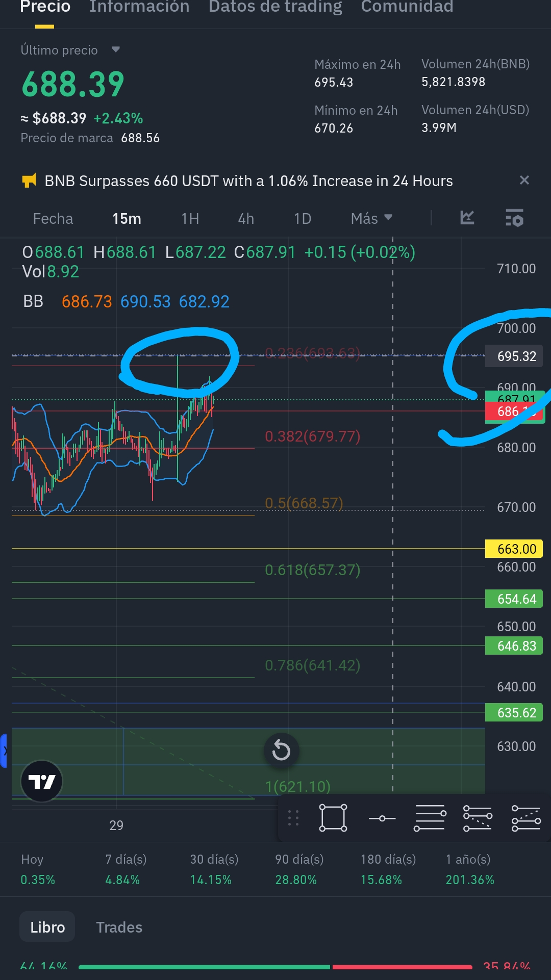Tap the Mínimo en 24h value 670.26
The height and width of the screenshot is (980, 551).
334,128
